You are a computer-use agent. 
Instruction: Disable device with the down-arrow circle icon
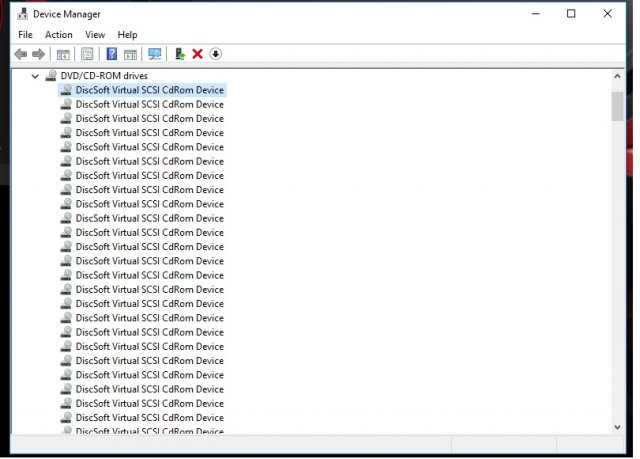(216, 54)
